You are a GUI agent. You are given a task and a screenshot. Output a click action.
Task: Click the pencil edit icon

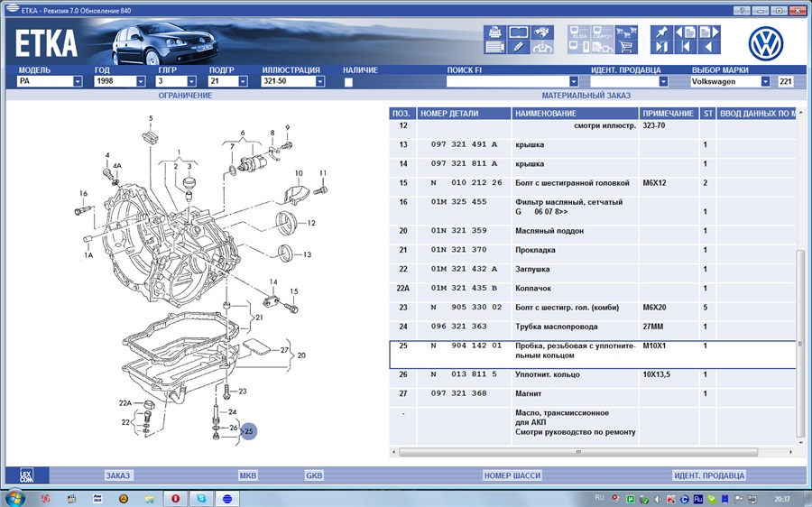tap(519, 47)
